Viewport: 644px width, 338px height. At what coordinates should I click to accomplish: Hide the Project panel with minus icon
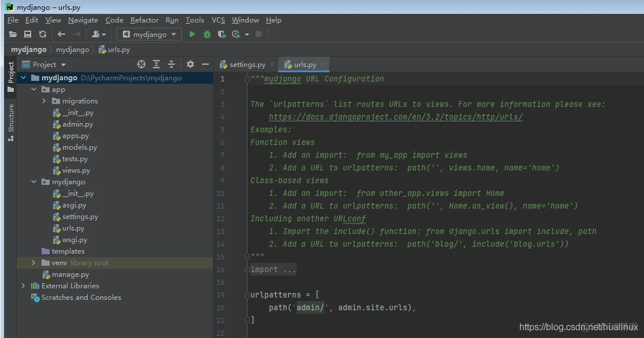(x=205, y=65)
